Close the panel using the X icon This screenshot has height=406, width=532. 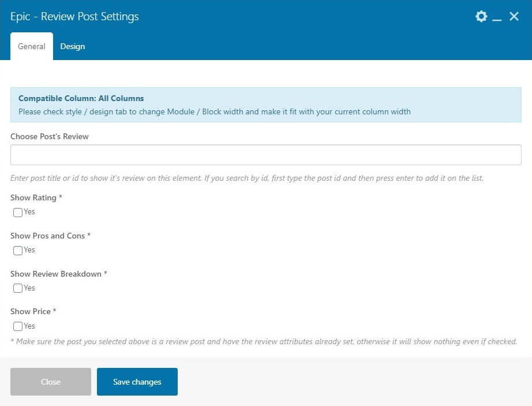click(514, 17)
